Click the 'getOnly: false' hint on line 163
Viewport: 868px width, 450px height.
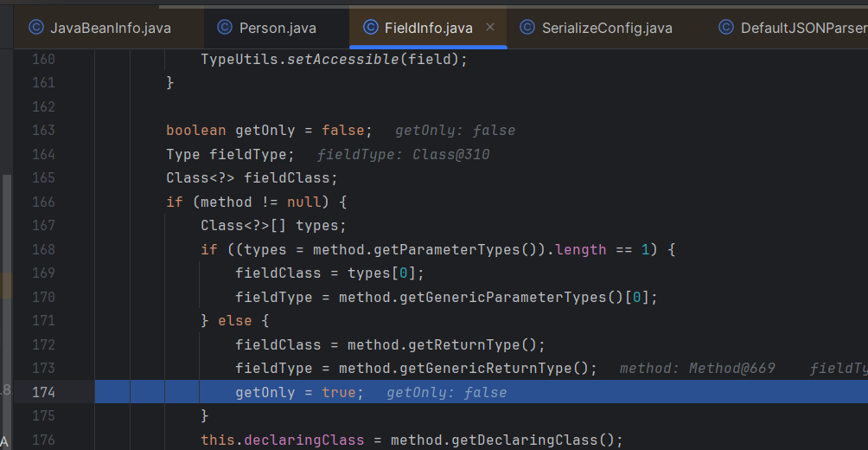tap(455, 131)
